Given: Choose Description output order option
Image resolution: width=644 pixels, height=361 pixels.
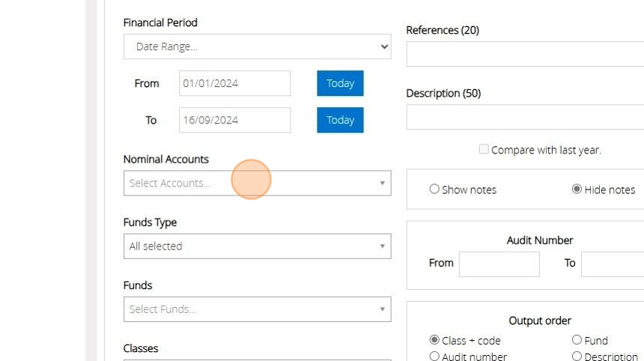Looking at the screenshot, I should pos(577,357).
